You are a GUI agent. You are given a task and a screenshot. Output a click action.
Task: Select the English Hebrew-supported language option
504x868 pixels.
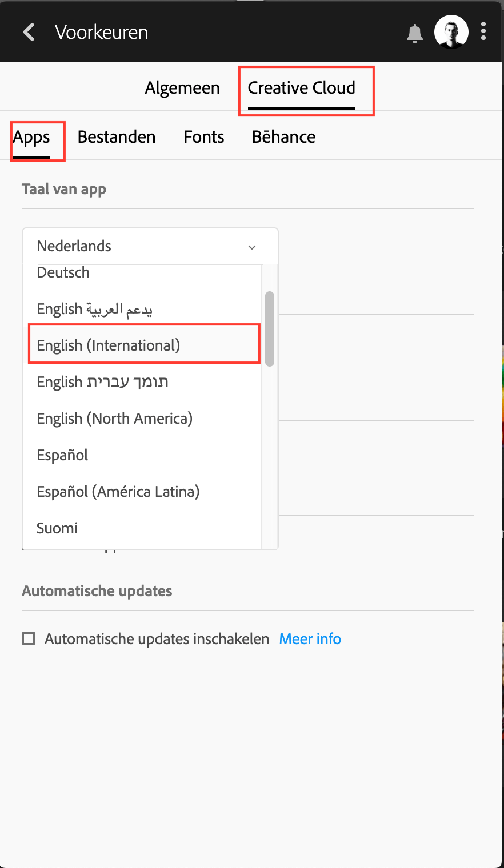click(142, 382)
